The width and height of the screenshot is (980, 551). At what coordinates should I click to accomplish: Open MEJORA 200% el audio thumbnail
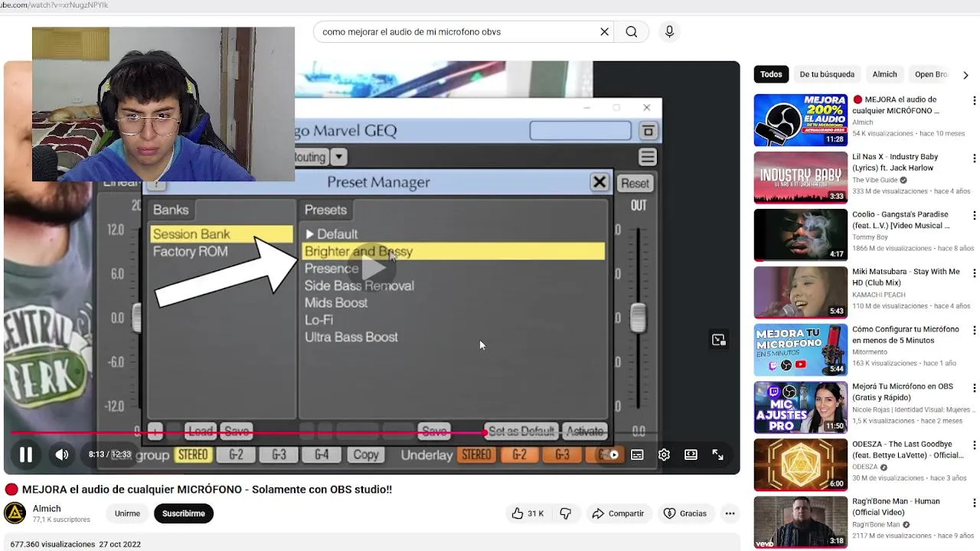coord(800,120)
